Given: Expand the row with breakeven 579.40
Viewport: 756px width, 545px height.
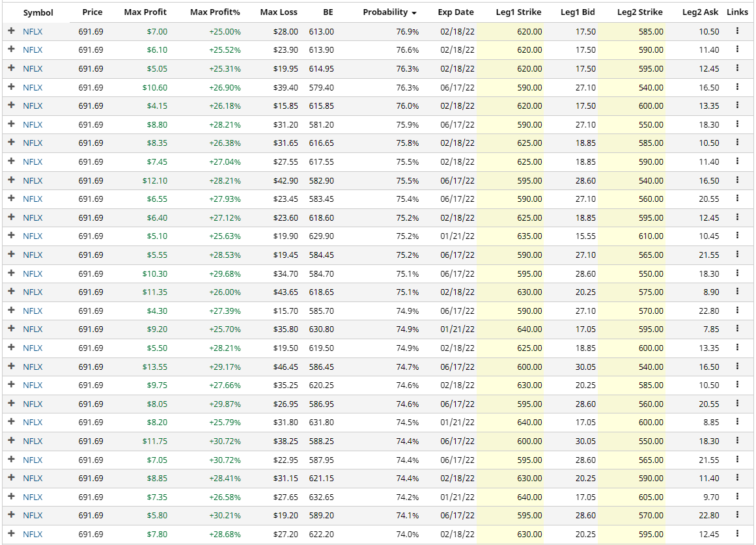Looking at the screenshot, I should 12,87.
